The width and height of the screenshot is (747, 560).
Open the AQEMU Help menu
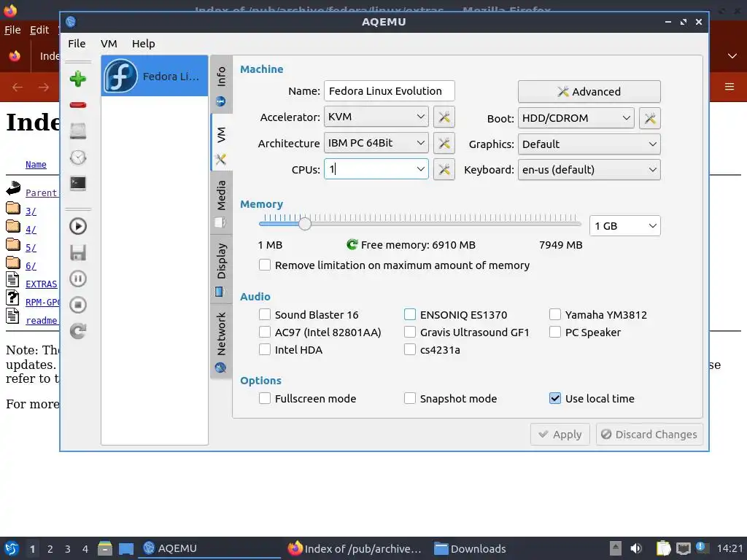coord(144,44)
